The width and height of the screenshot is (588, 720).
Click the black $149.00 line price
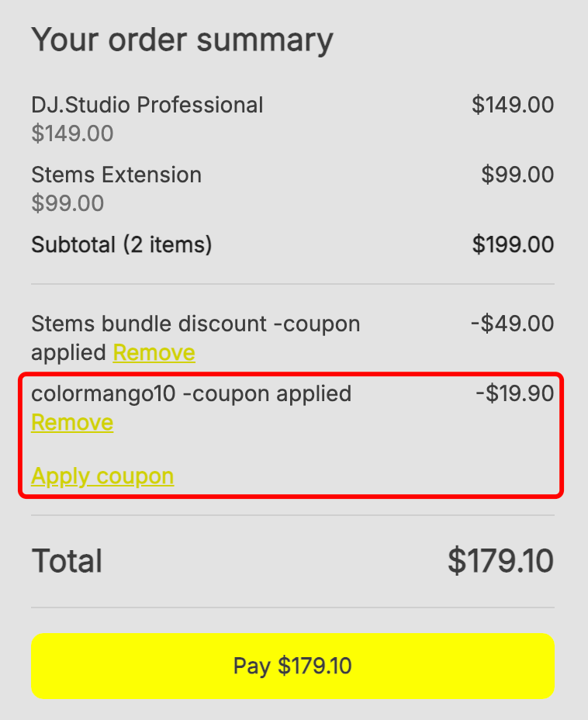coord(513,105)
